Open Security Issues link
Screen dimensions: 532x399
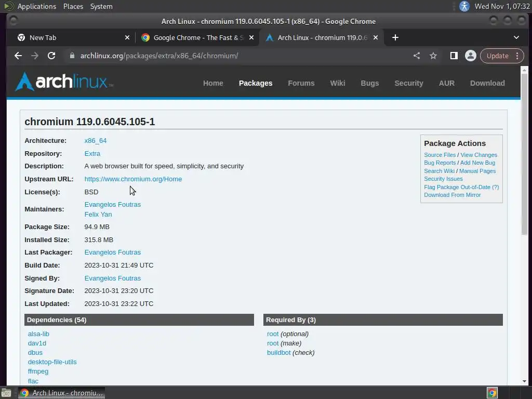443,179
